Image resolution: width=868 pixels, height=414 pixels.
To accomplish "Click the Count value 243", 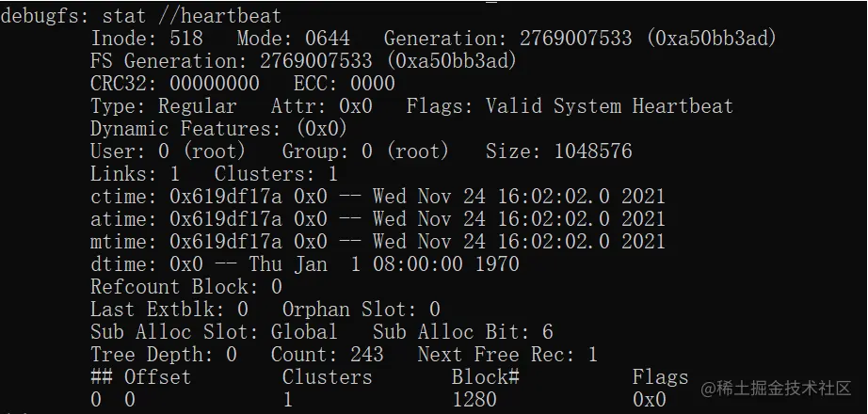I will click(367, 355).
